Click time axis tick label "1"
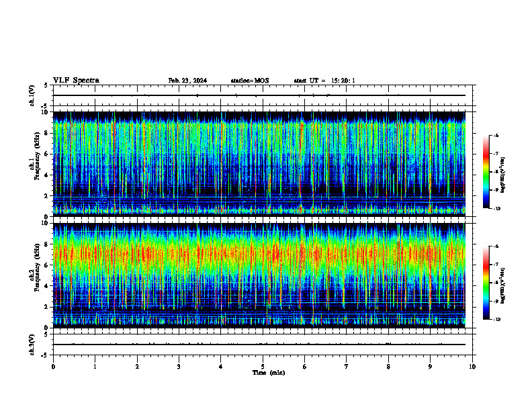 point(95,367)
